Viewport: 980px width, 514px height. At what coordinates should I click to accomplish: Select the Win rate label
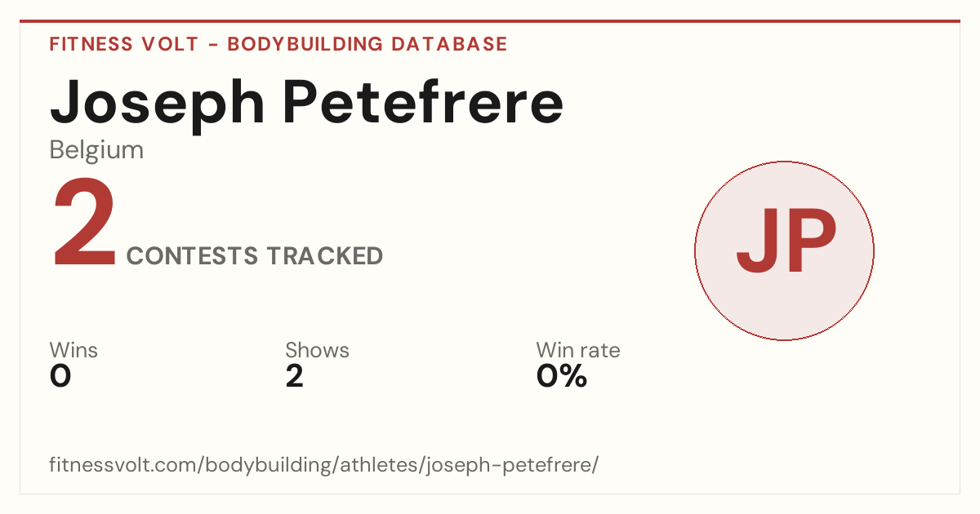pos(578,351)
